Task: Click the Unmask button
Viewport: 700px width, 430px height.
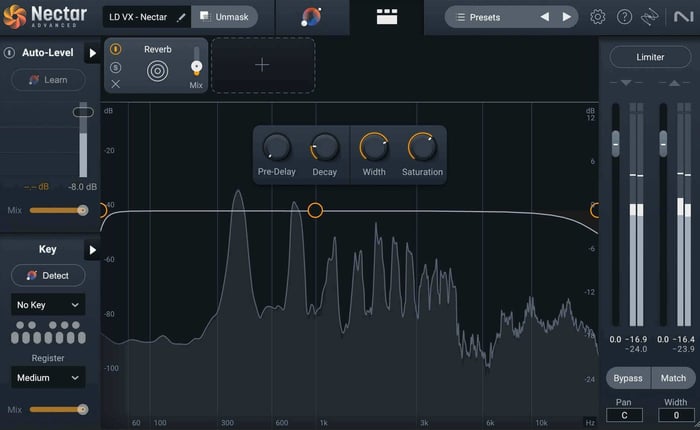Action: click(x=224, y=17)
